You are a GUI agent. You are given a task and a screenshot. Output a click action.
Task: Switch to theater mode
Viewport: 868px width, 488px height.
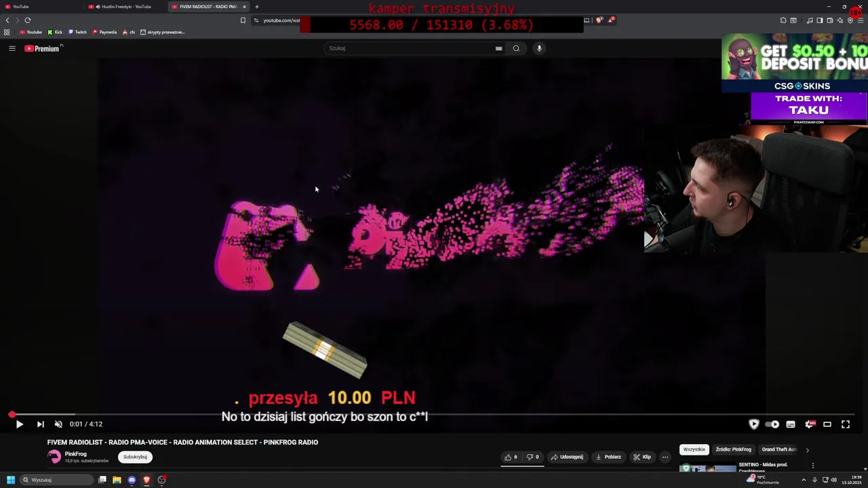pyautogui.click(x=827, y=424)
